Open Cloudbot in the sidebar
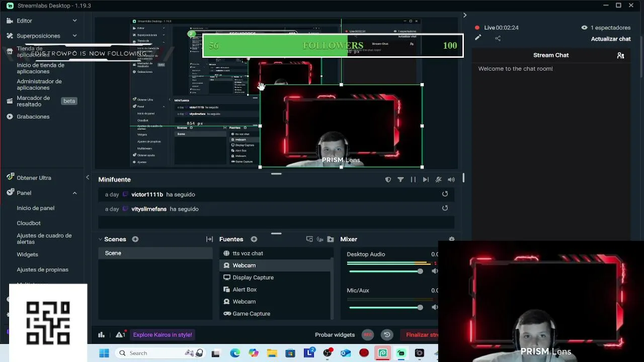 click(x=29, y=223)
